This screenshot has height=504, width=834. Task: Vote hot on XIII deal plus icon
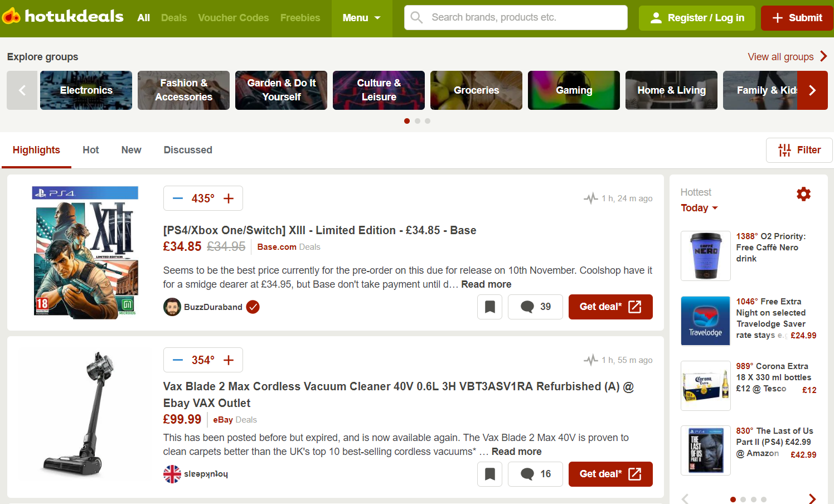click(x=229, y=198)
